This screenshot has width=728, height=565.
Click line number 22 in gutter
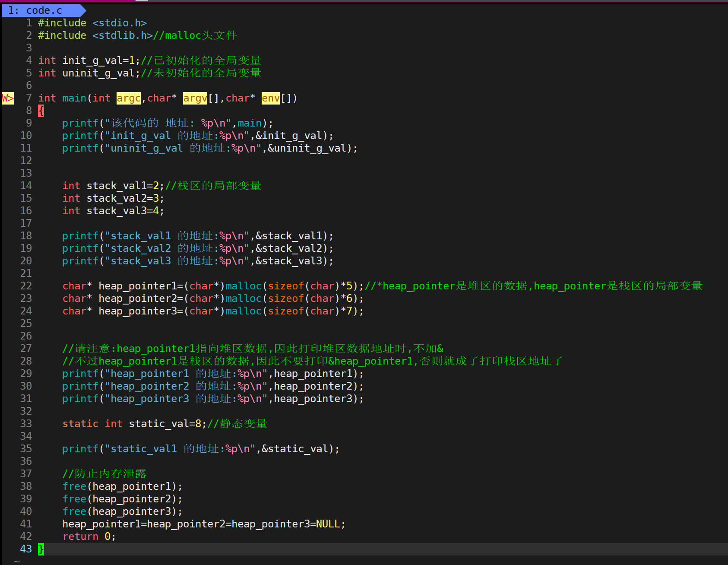point(26,286)
